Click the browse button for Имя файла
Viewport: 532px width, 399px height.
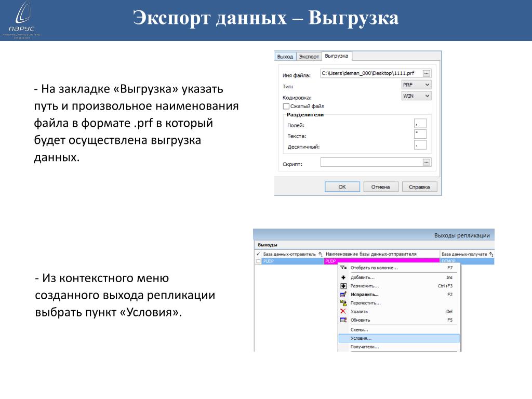pyautogui.click(x=427, y=73)
